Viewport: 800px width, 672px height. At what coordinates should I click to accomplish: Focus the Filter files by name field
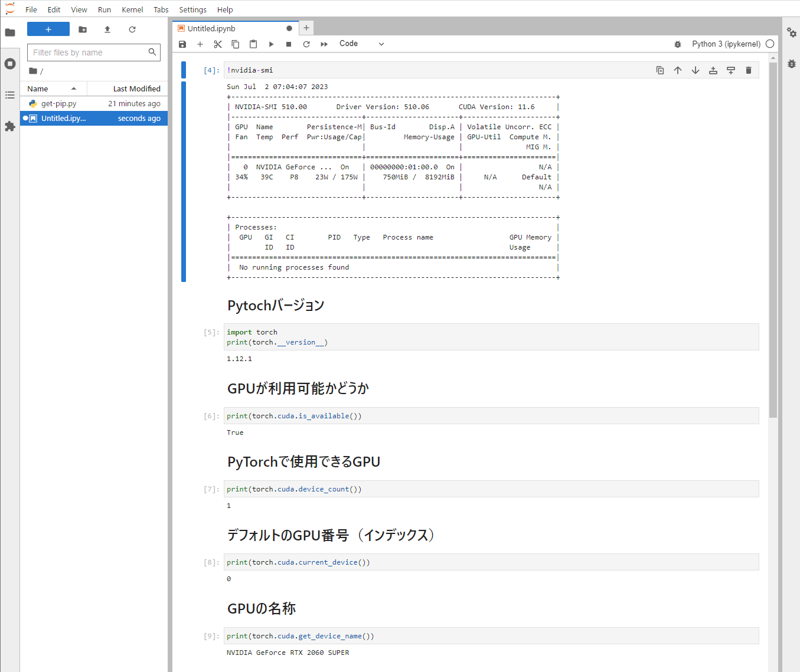click(94, 53)
